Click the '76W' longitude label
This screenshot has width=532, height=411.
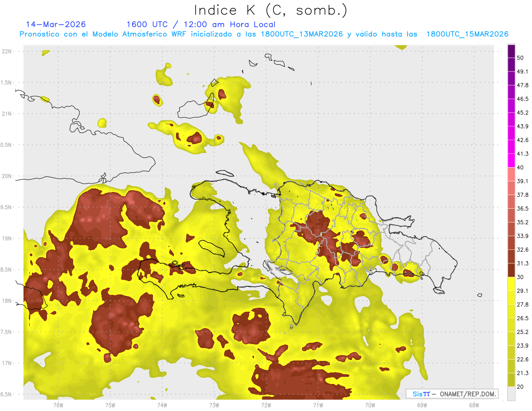(58, 405)
